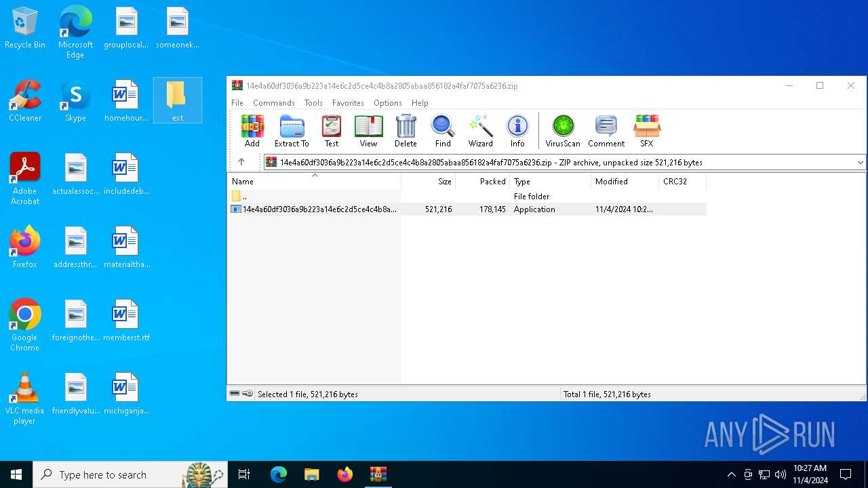Open the Favorites menu
The image size is (868, 488).
(348, 103)
